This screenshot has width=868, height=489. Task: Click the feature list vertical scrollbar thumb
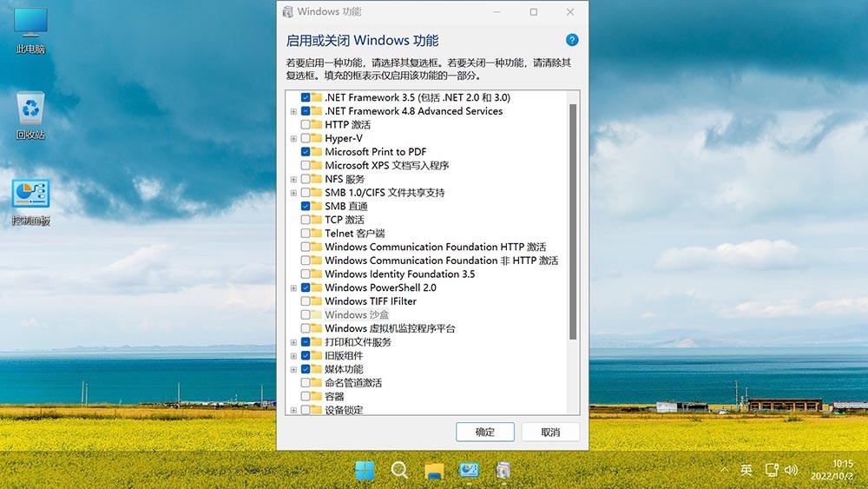point(573,221)
